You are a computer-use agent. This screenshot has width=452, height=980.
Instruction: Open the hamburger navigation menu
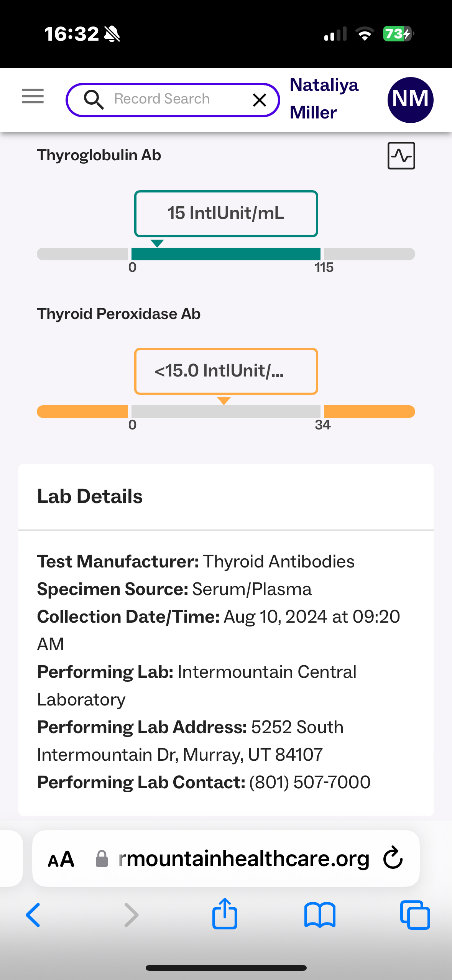33,96
